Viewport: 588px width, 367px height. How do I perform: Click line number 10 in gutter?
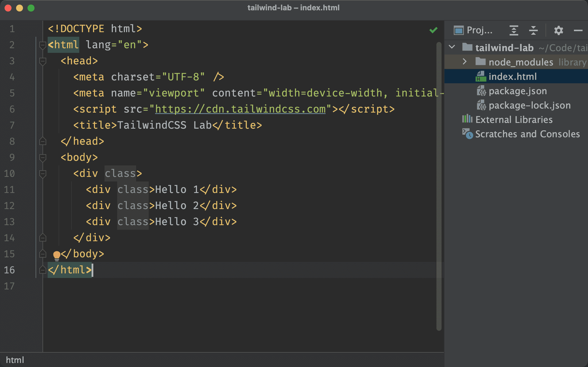pyautogui.click(x=9, y=173)
